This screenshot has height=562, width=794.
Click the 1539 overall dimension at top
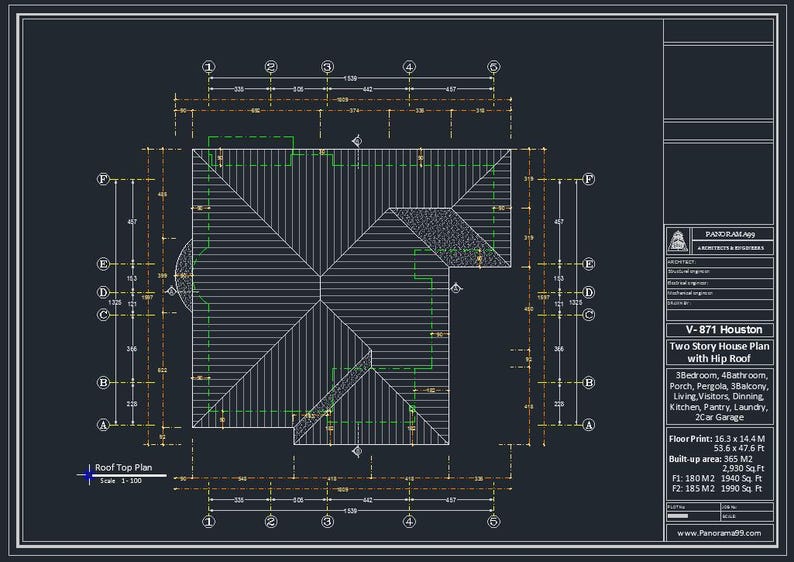pyautogui.click(x=350, y=78)
